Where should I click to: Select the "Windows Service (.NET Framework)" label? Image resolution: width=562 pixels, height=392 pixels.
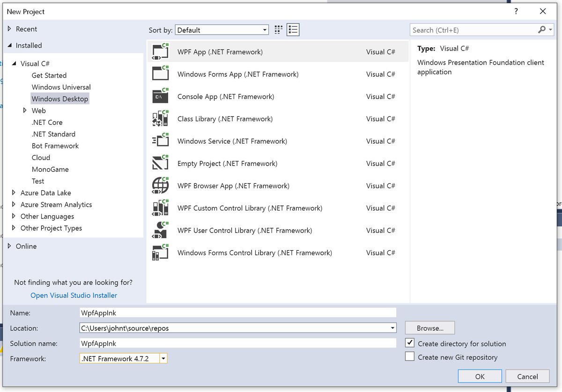click(232, 141)
